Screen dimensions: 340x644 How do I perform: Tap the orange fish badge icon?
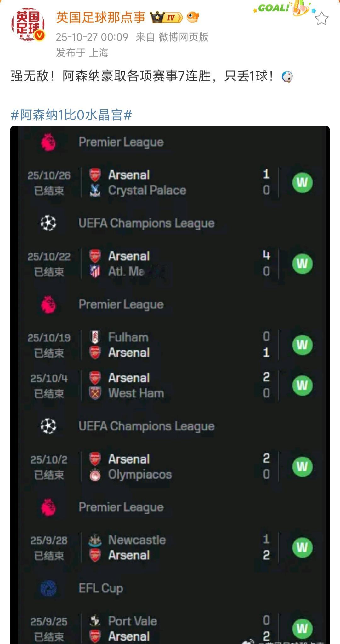[193, 17]
